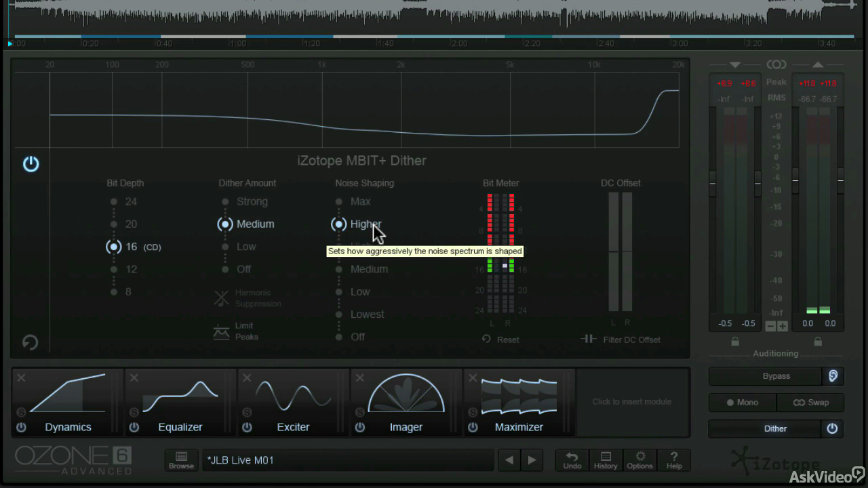Open the Dither module button
868x488 pixels.
point(765,428)
